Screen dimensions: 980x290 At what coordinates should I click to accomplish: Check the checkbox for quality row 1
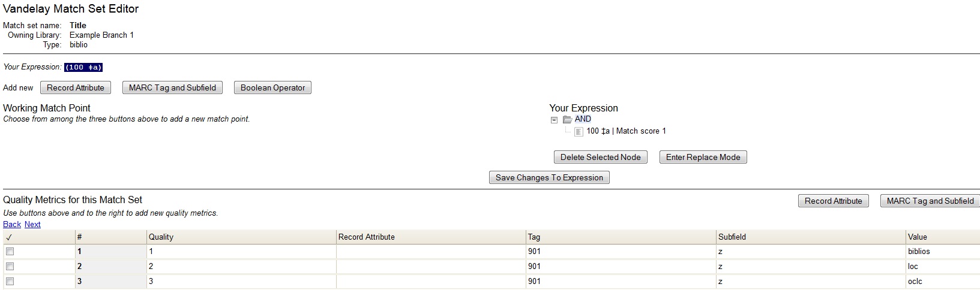coord(10,252)
